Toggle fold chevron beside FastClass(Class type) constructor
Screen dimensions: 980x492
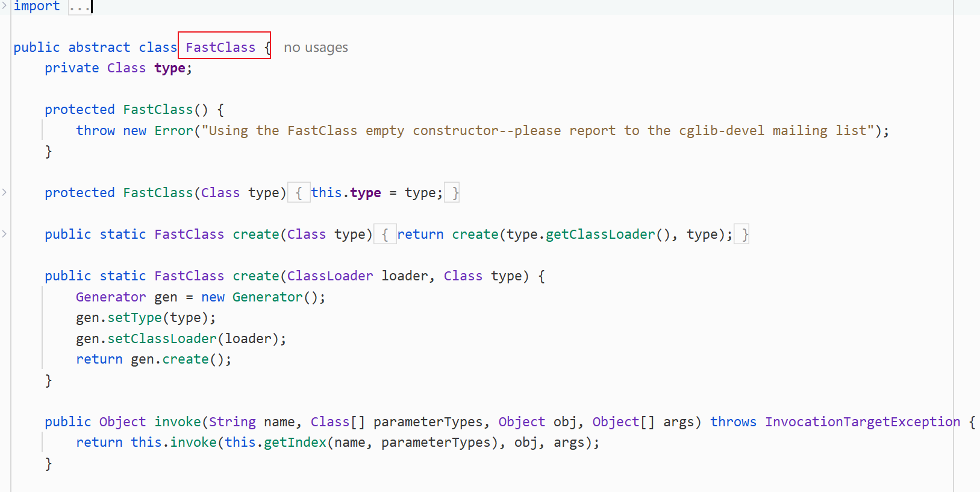pos(4,192)
